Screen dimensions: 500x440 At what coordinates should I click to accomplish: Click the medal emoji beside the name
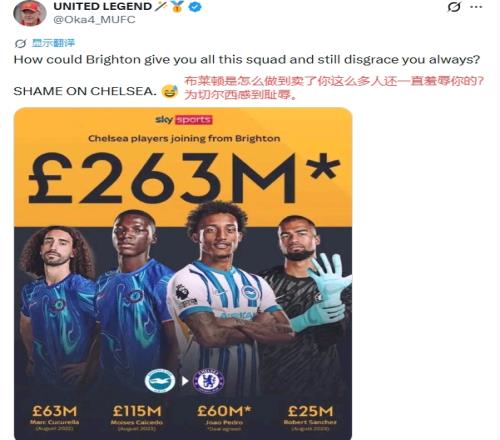pyautogui.click(x=178, y=7)
